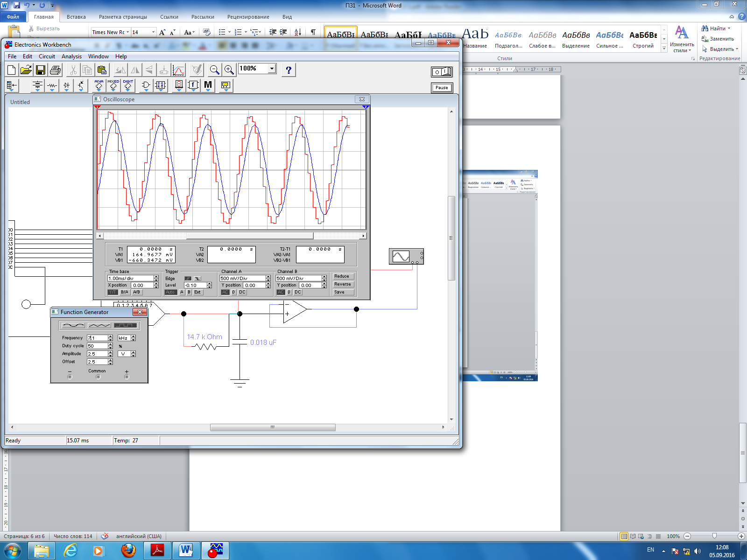Open the Analysis menu

pyautogui.click(x=71, y=56)
